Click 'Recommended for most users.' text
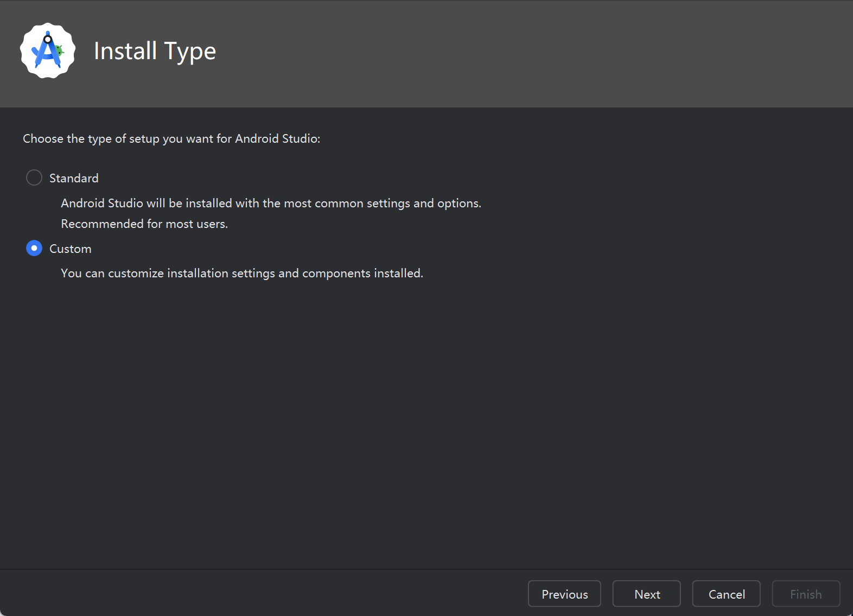 pyautogui.click(x=144, y=224)
